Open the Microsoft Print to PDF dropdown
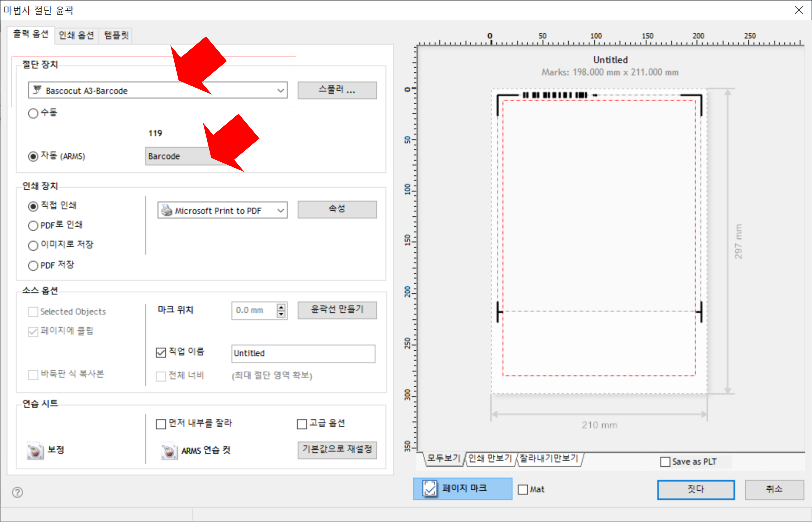 tap(280, 210)
